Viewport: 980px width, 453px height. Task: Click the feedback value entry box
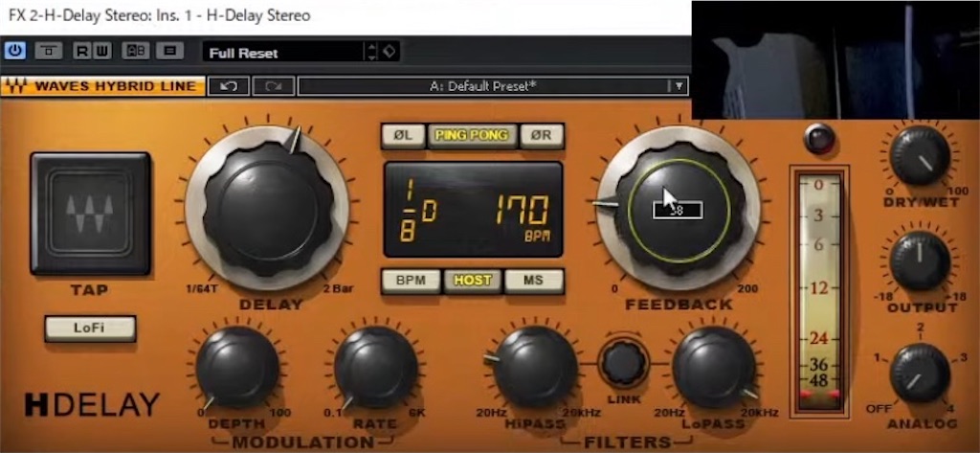pos(678,211)
